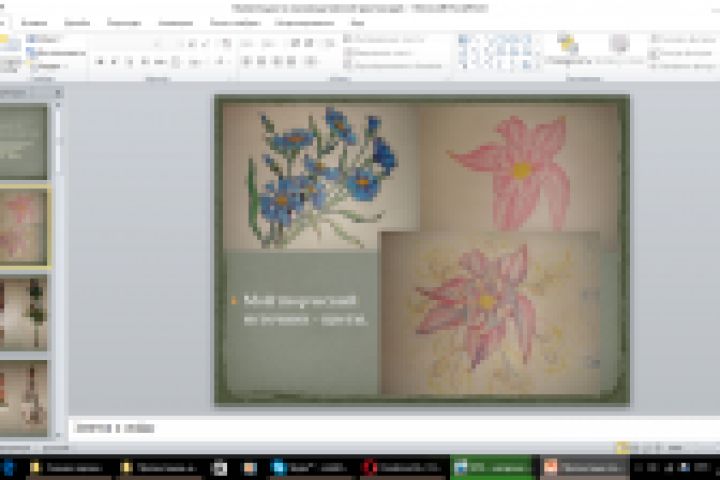Open the PowerPoint taskbar item
720x480 pixels.
(583, 468)
